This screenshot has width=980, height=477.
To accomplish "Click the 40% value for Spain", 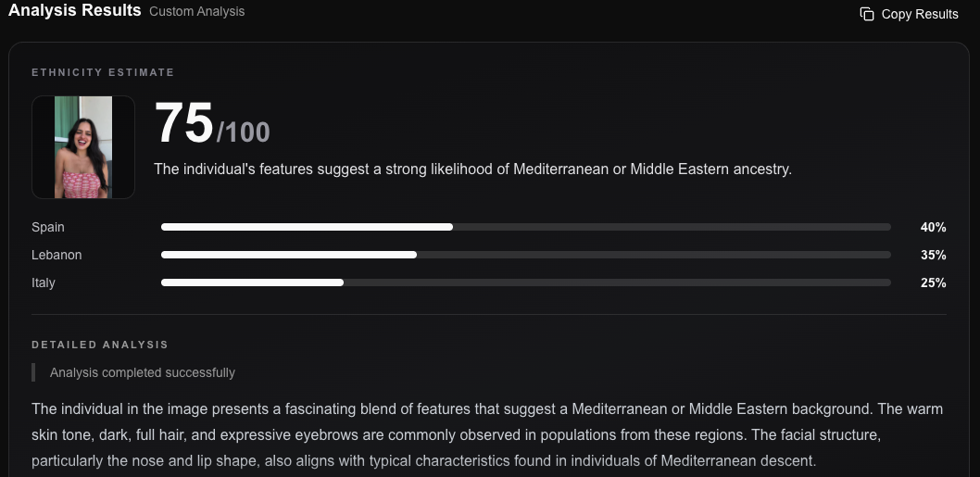I will pyautogui.click(x=933, y=228).
